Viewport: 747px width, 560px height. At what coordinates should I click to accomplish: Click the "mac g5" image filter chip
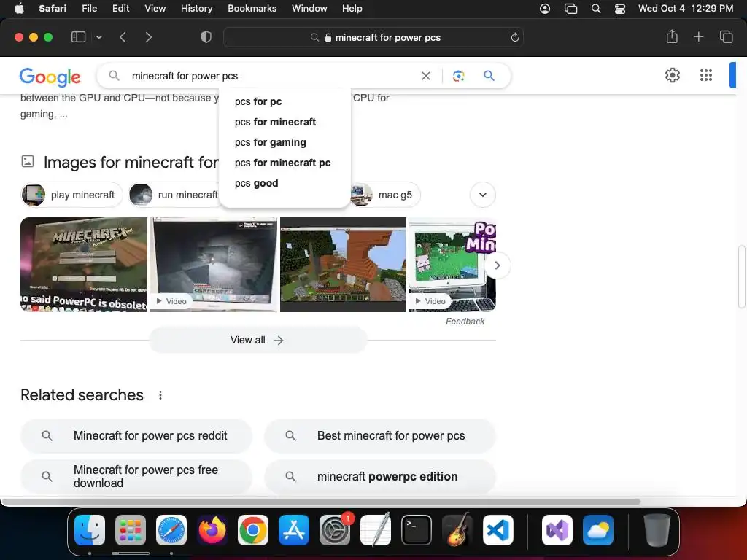click(x=385, y=195)
